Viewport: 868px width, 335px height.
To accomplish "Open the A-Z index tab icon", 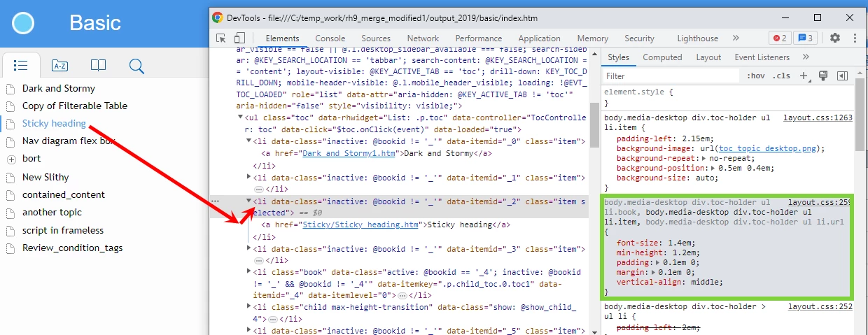I will click(x=60, y=66).
